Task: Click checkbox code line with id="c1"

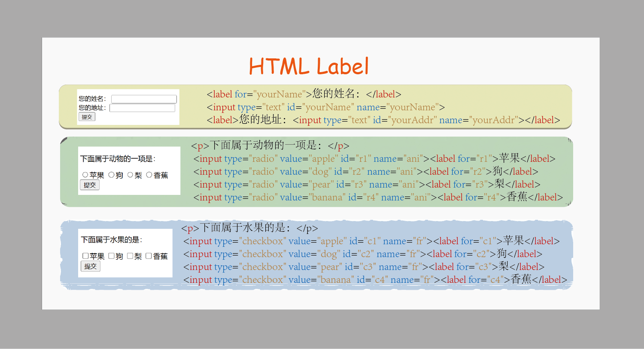Action: tap(371, 241)
